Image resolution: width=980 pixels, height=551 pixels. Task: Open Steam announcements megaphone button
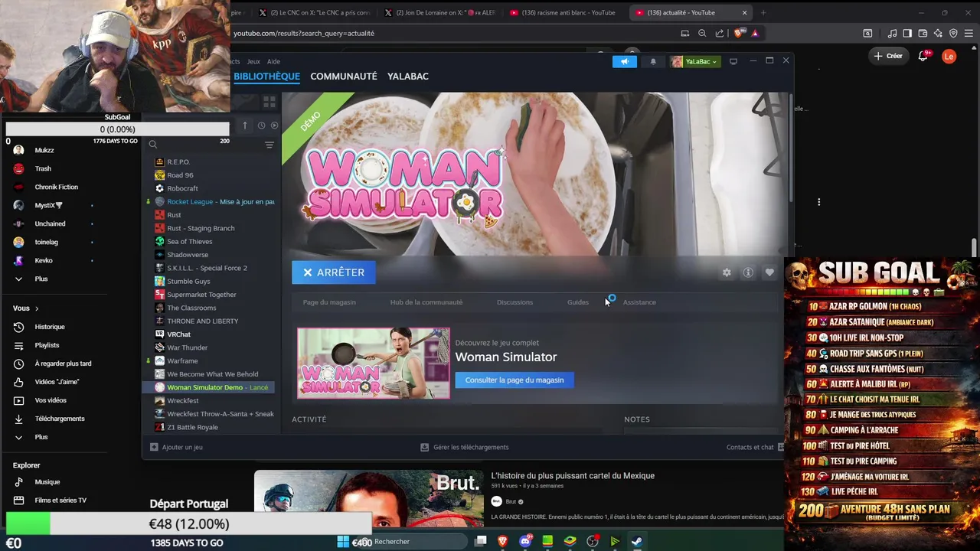[624, 61]
